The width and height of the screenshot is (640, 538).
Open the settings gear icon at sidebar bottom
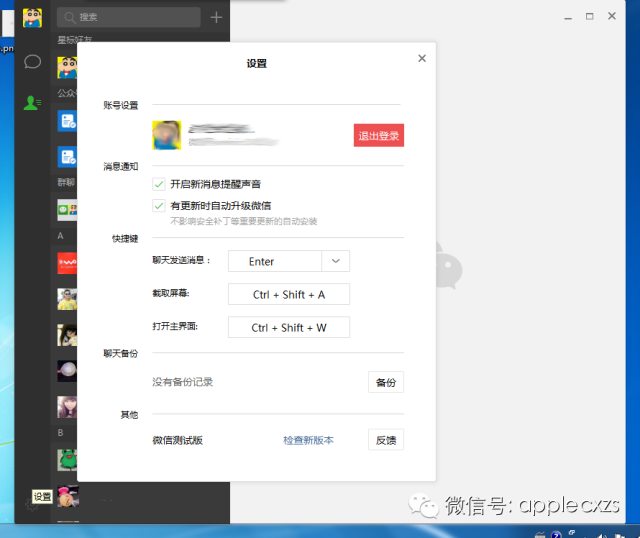coord(32,505)
